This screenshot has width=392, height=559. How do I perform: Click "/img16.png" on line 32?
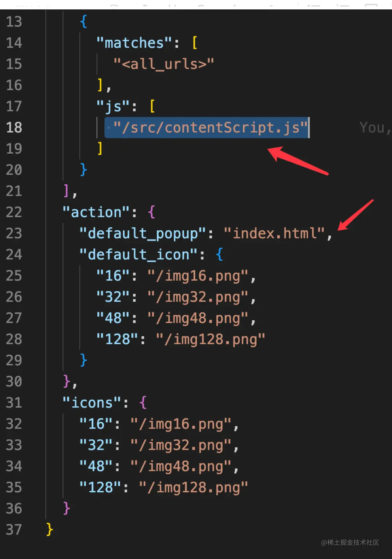coord(180,424)
